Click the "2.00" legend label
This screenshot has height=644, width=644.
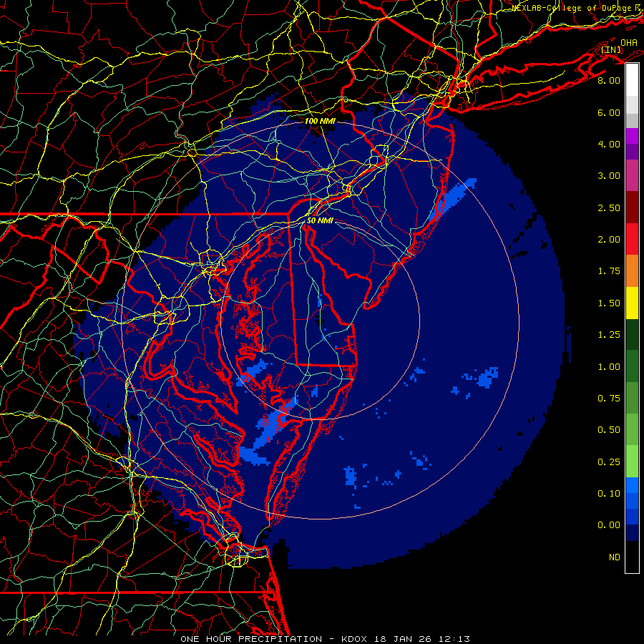pos(609,240)
